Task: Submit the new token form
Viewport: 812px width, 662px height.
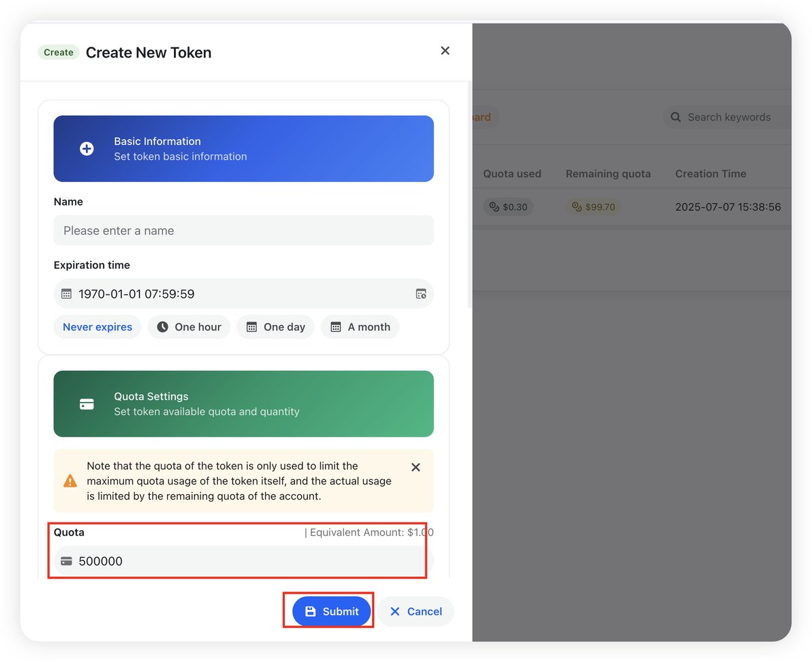Action: (x=332, y=611)
